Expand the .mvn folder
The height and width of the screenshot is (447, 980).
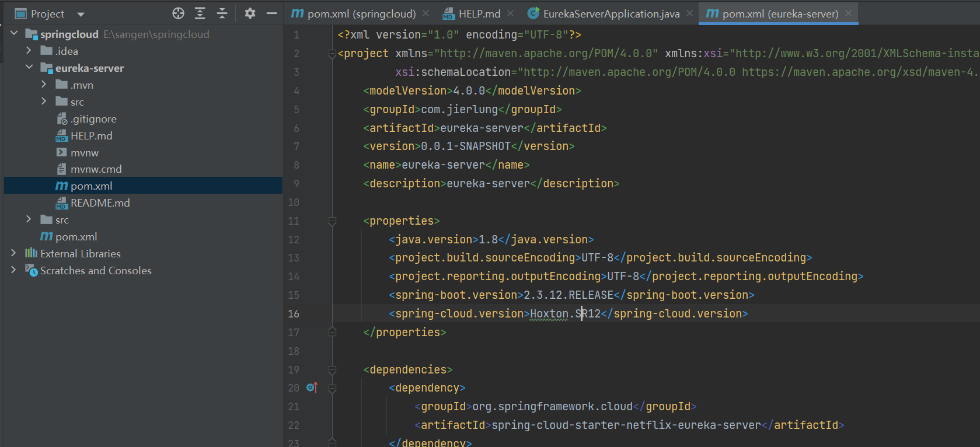click(x=44, y=85)
